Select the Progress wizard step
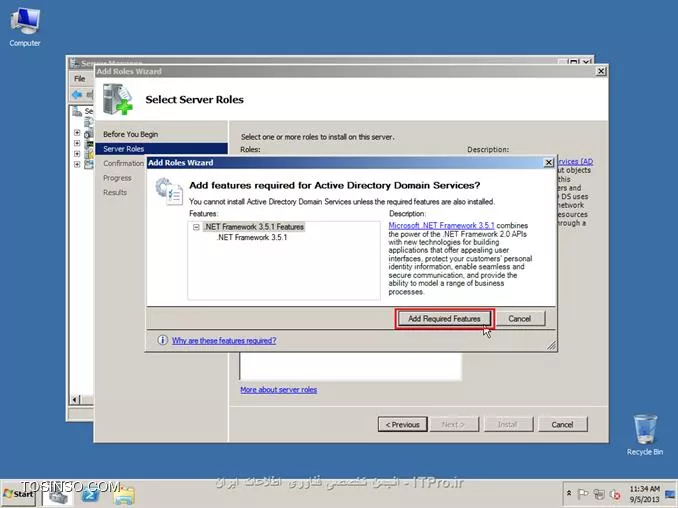The image size is (678, 508). point(117,178)
